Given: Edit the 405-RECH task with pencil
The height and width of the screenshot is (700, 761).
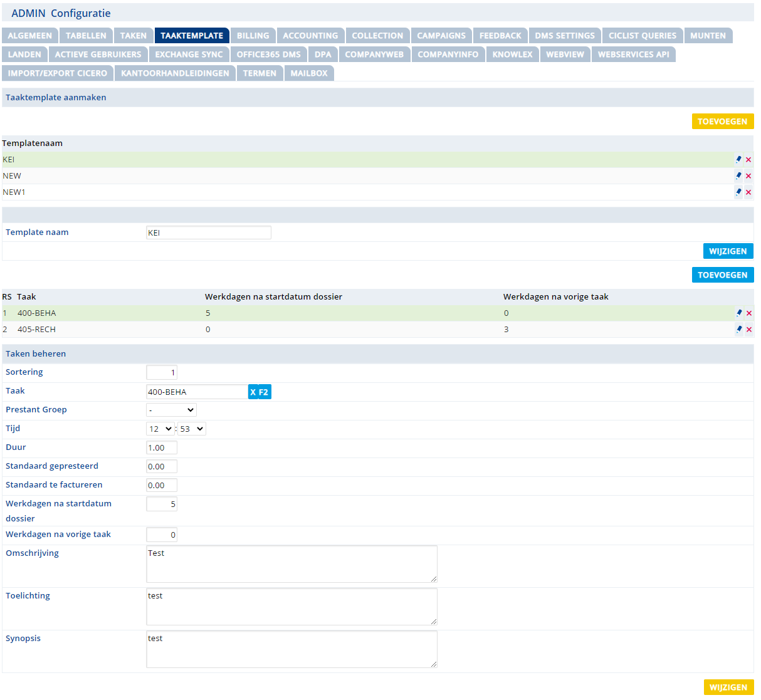Looking at the screenshot, I should 739,330.
